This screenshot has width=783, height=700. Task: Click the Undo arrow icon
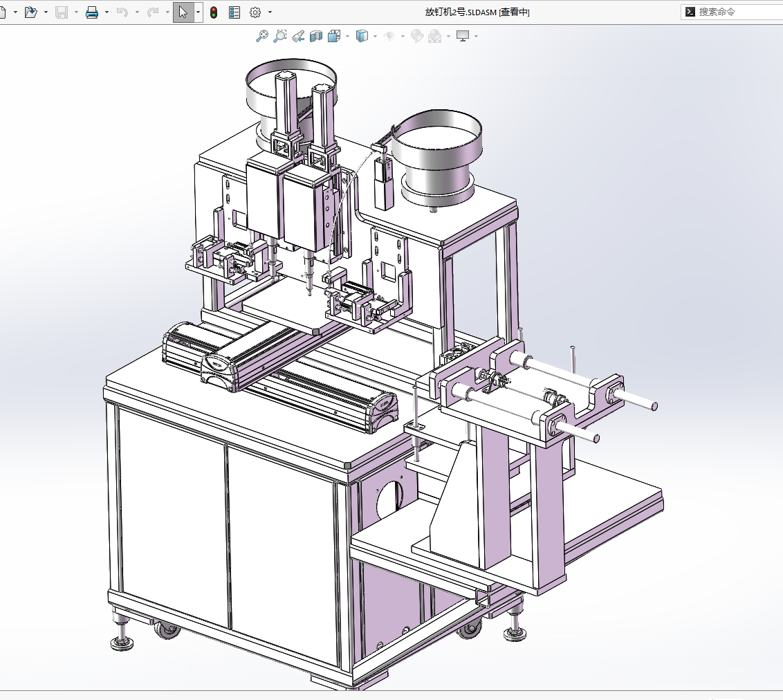pyautogui.click(x=122, y=12)
